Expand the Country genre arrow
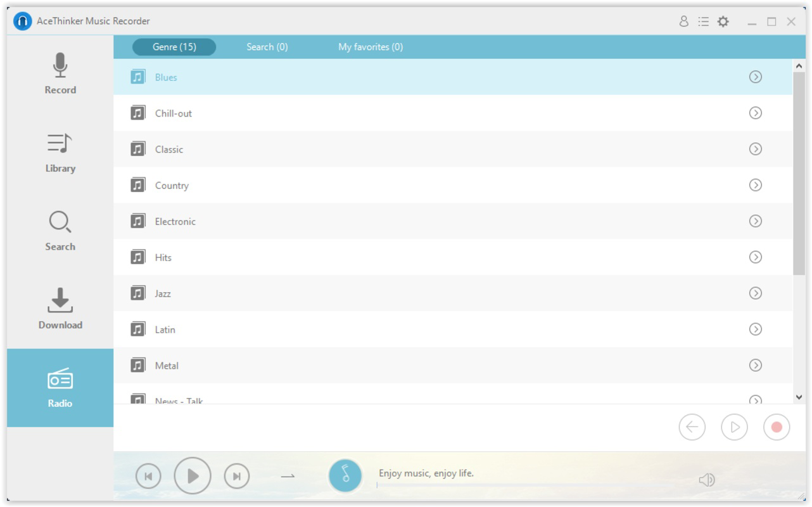 point(755,185)
